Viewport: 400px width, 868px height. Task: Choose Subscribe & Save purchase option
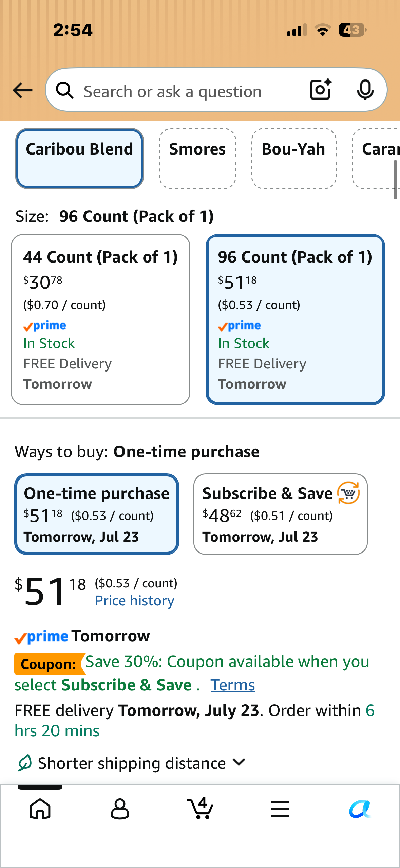coord(280,514)
